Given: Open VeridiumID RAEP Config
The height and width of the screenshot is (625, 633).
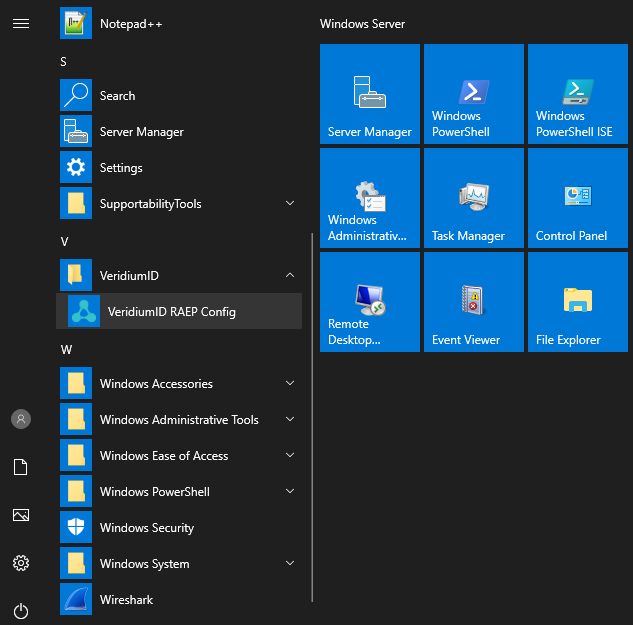Looking at the screenshot, I should coord(171,312).
